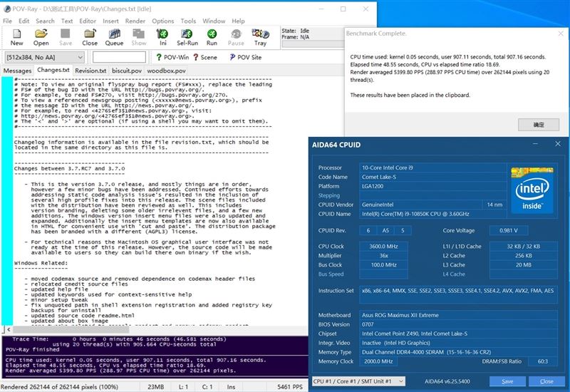Open the resolution preset dropdown 512x384 No AA
Image resolution: width=570 pixels, height=392 pixels.
point(44,57)
